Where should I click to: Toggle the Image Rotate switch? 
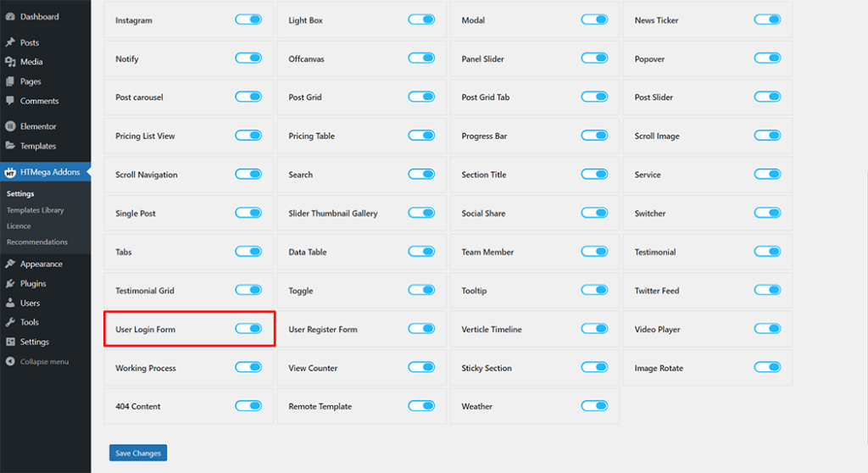pyautogui.click(x=767, y=367)
